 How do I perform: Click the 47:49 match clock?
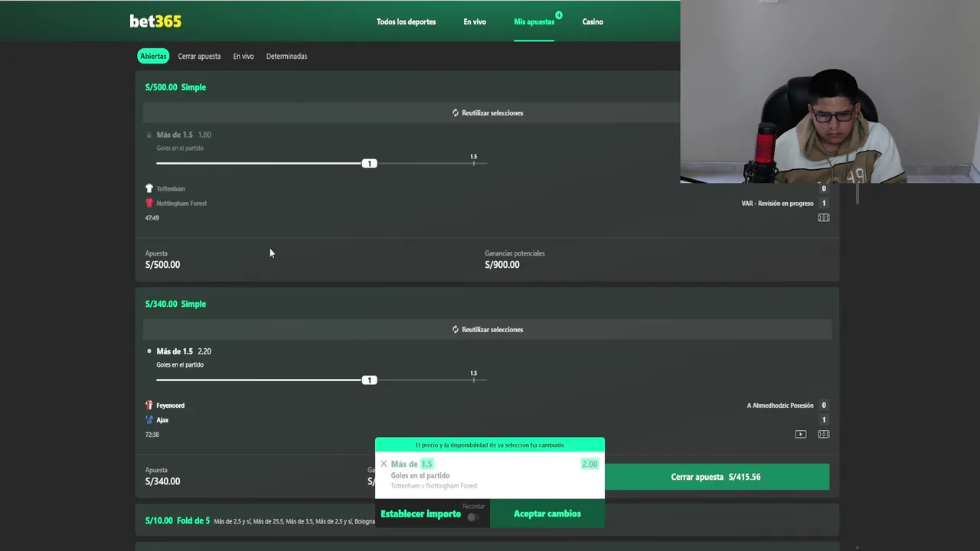pyautogui.click(x=152, y=217)
